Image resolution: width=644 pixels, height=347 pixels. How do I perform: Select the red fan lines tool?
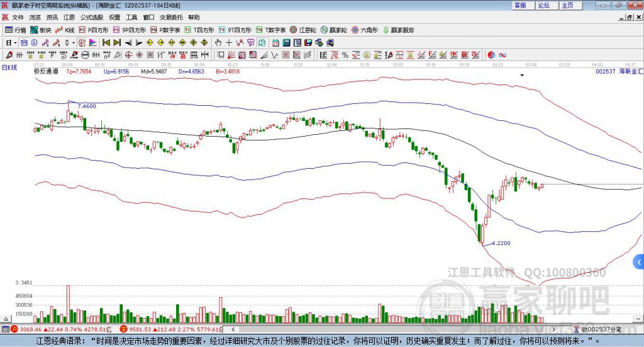[231, 55]
